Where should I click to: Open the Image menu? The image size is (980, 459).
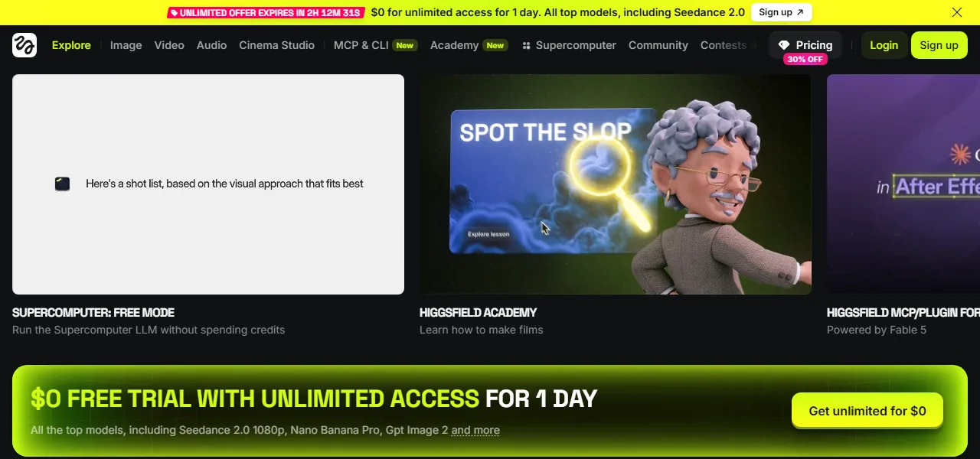point(126,45)
